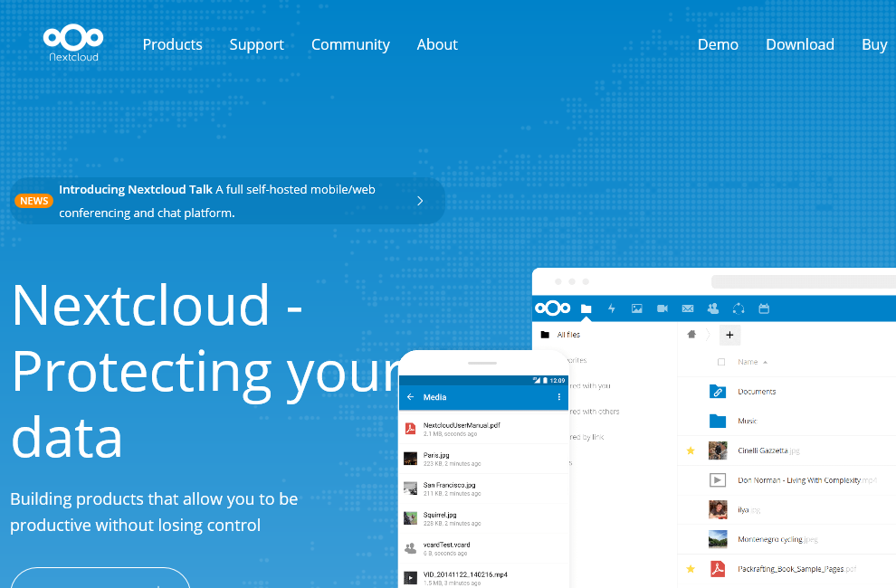Click the home breadcrumb icon

691,335
